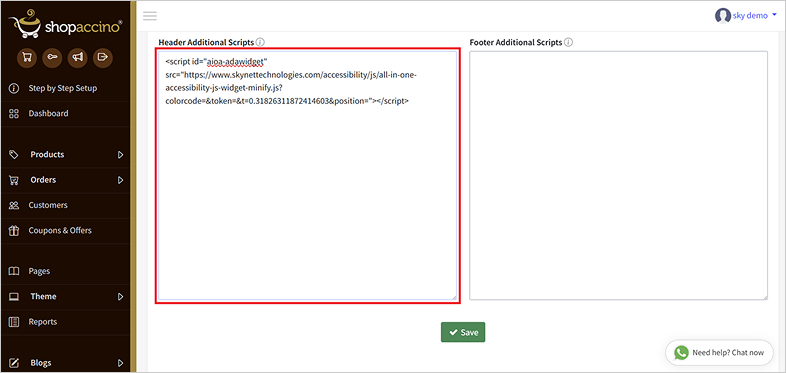The width and height of the screenshot is (786, 373).
Task: Click the Blogs edit icon
Action: pyautogui.click(x=14, y=363)
